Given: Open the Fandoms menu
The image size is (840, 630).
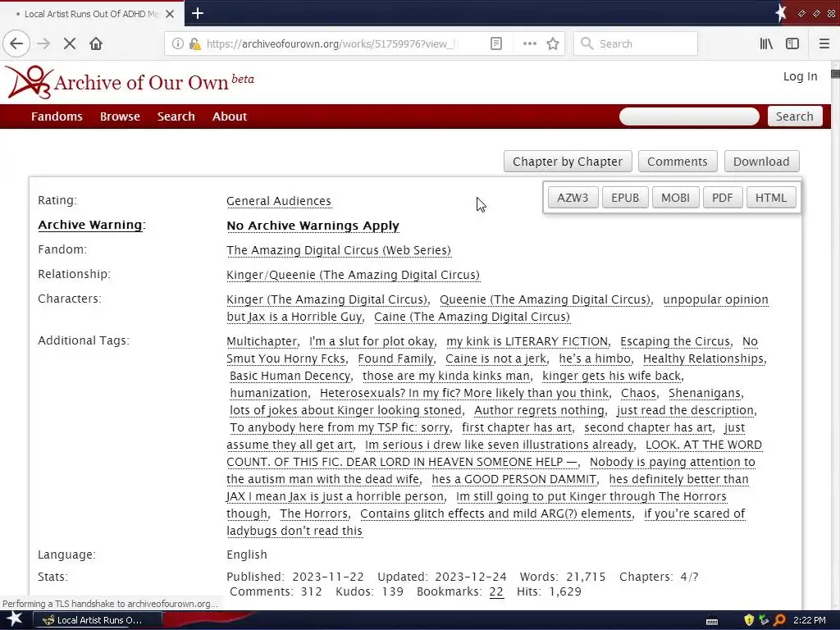Looking at the screenshot, I should point(57,116).
